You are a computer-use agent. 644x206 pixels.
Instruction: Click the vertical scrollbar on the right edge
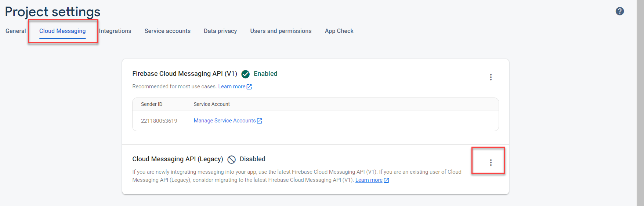tap(640, 103)
